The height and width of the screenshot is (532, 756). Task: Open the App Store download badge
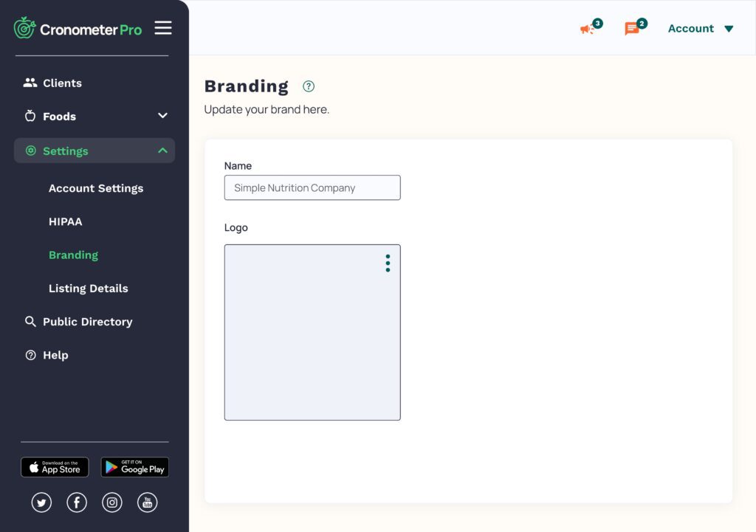(x=54, y=466)
